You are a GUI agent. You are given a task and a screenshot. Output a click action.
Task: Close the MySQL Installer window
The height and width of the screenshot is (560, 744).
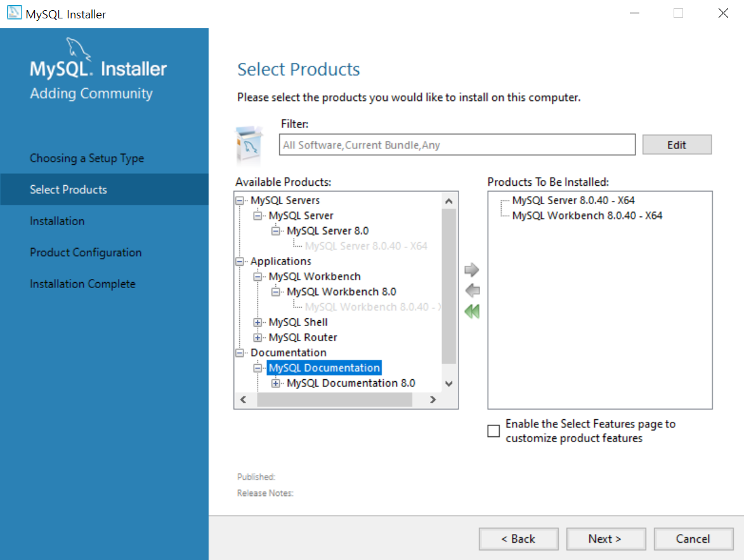723,13
